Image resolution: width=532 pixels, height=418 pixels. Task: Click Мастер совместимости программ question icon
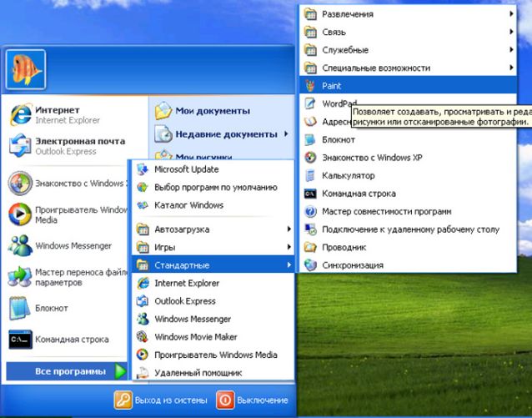tap(309, 211)
